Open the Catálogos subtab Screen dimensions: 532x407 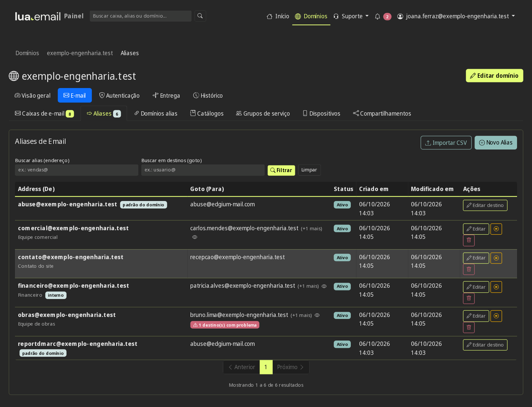click(x=207, y=114)
